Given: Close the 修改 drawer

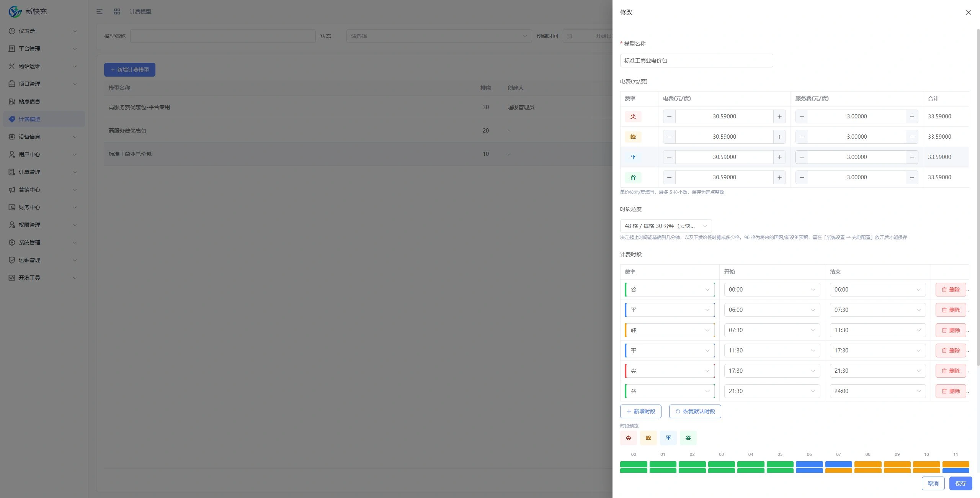Looking at the screenshot, I should pos(969,12).
